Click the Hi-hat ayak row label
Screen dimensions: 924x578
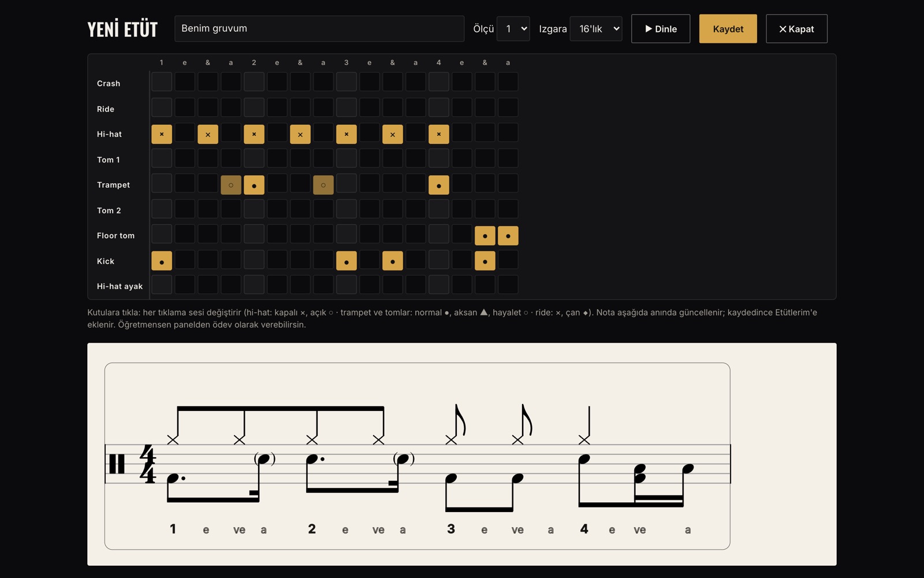[x=120, y=287]
